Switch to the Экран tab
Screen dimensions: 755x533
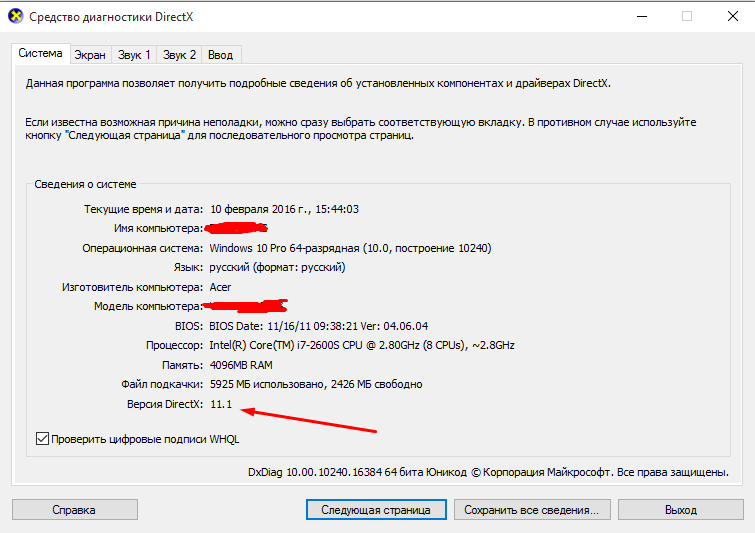89,55
